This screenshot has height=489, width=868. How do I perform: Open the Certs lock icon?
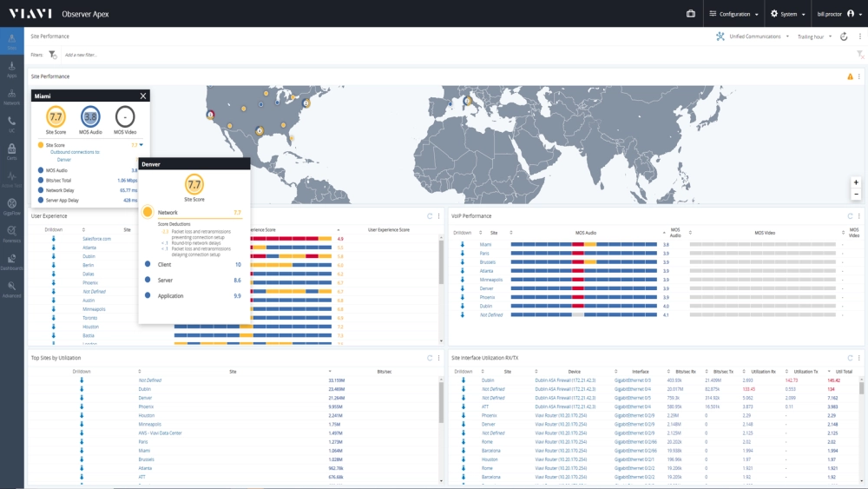tap(12, 151)
